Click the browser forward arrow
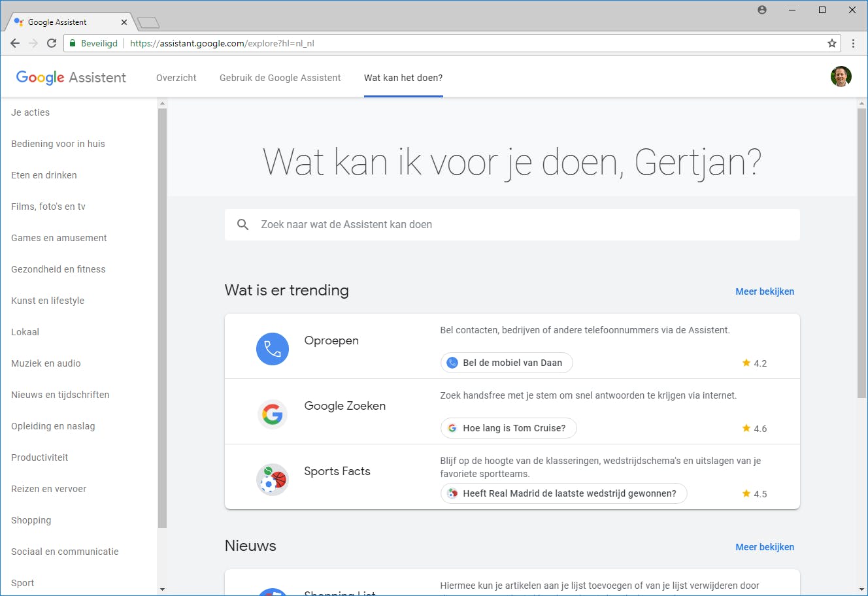This screenshot has height=596, width=868. click(x=33, y=43)
